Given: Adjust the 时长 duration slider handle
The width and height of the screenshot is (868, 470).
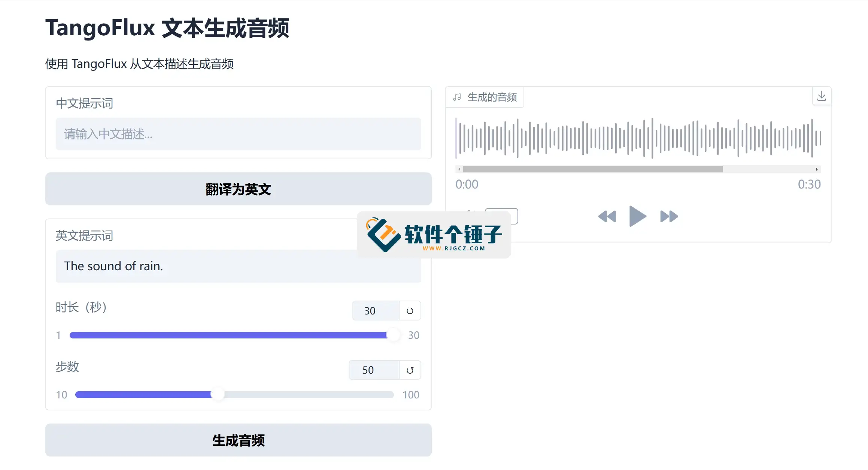Looking at the screenshot, I should [x=393, y=335].
